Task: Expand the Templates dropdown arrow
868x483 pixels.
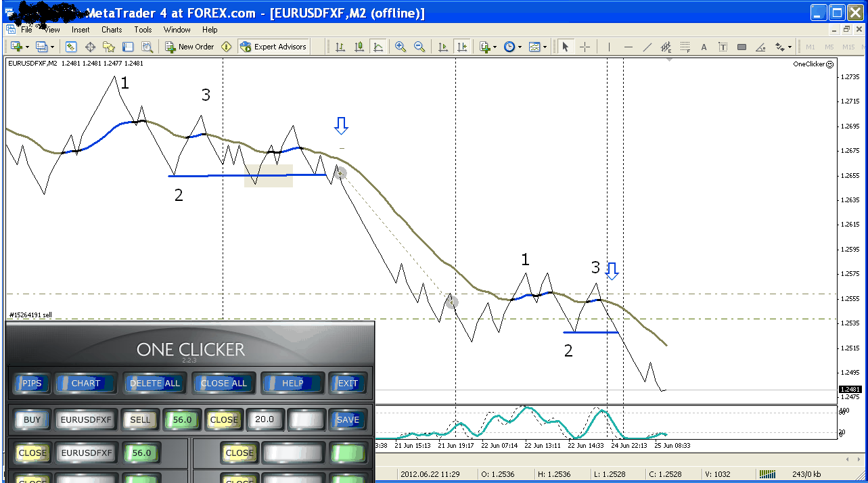Action: coord(545,47)
